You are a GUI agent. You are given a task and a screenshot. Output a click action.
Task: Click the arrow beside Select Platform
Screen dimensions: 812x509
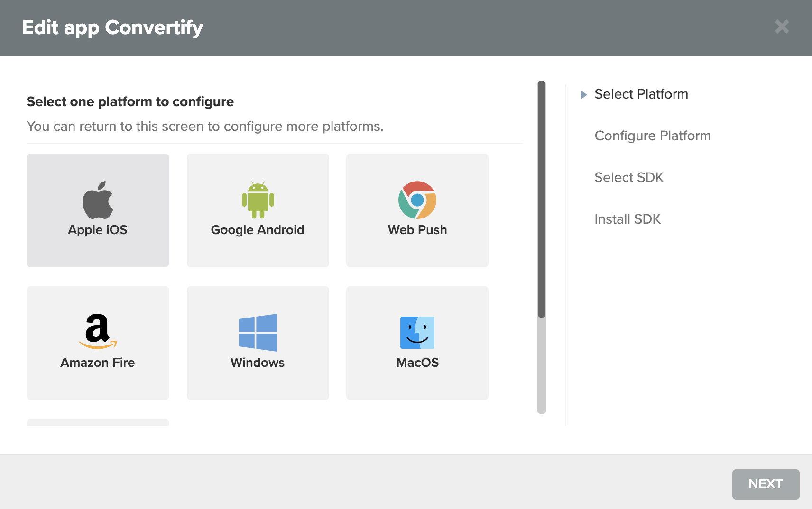tap(583, 94)
